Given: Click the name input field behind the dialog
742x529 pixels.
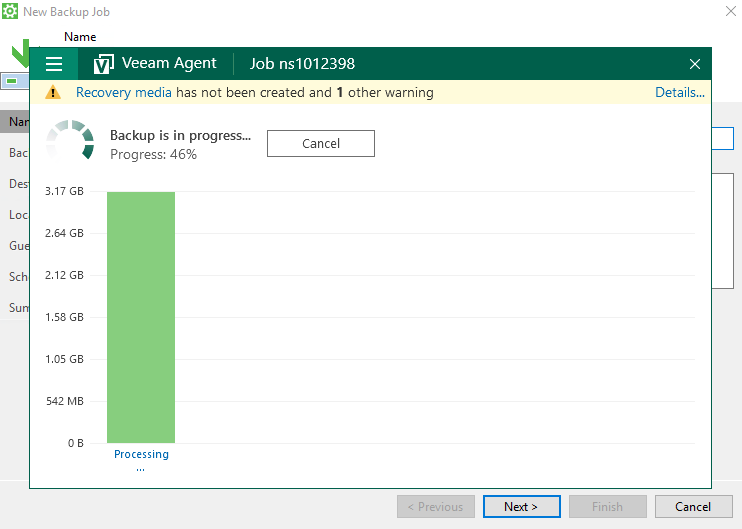Looking at the screenshot, I should click(723, 139).
